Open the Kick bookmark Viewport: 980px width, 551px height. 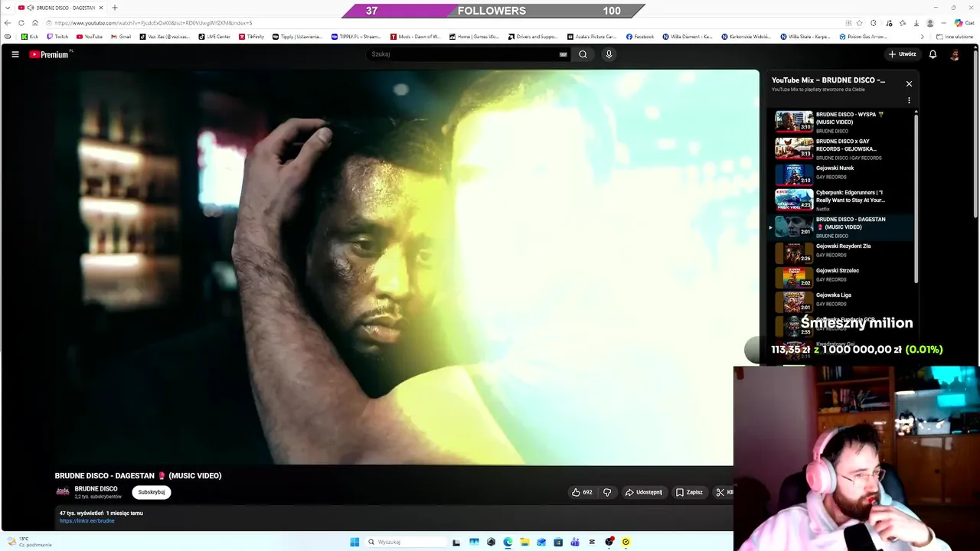click(30, 37)
